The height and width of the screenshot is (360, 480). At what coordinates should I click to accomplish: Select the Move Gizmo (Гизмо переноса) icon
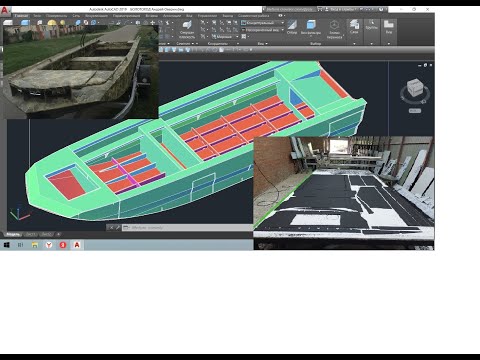coord(334,29)
